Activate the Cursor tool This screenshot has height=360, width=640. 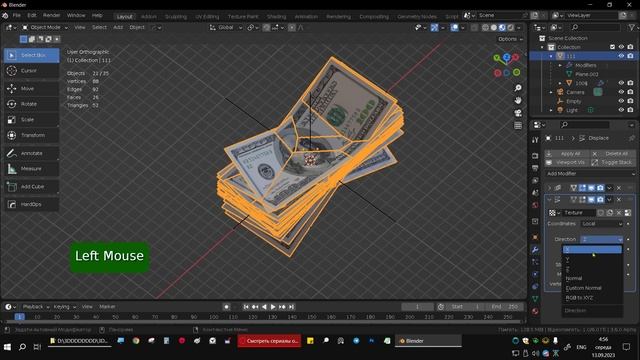[31, 71]
